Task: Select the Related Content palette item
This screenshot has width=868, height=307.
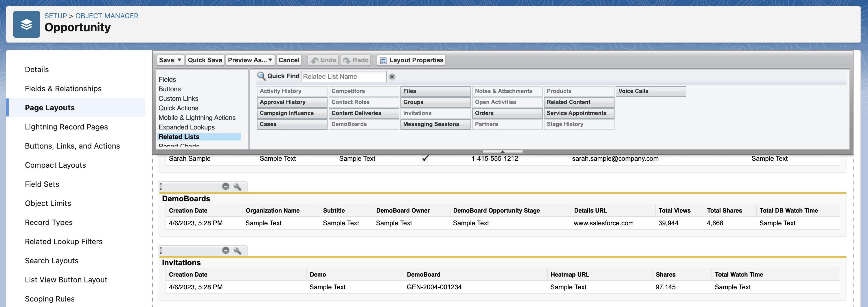Action: point(579,102)
